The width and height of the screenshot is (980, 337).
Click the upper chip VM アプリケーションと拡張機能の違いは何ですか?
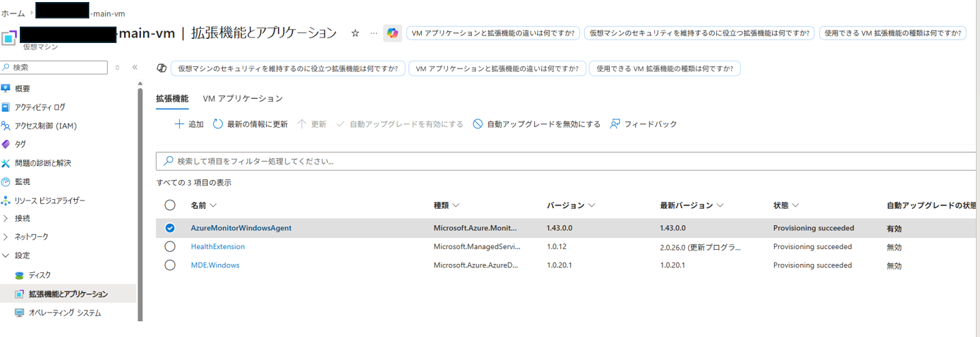493,33
